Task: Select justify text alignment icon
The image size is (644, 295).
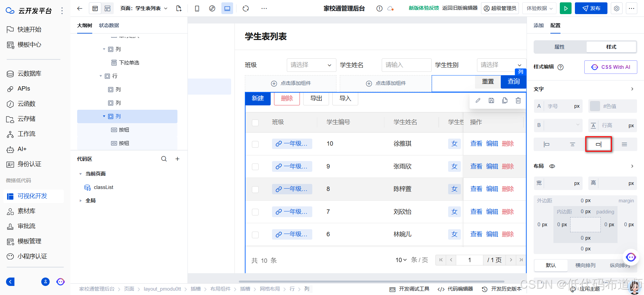Action: (624, 144)
